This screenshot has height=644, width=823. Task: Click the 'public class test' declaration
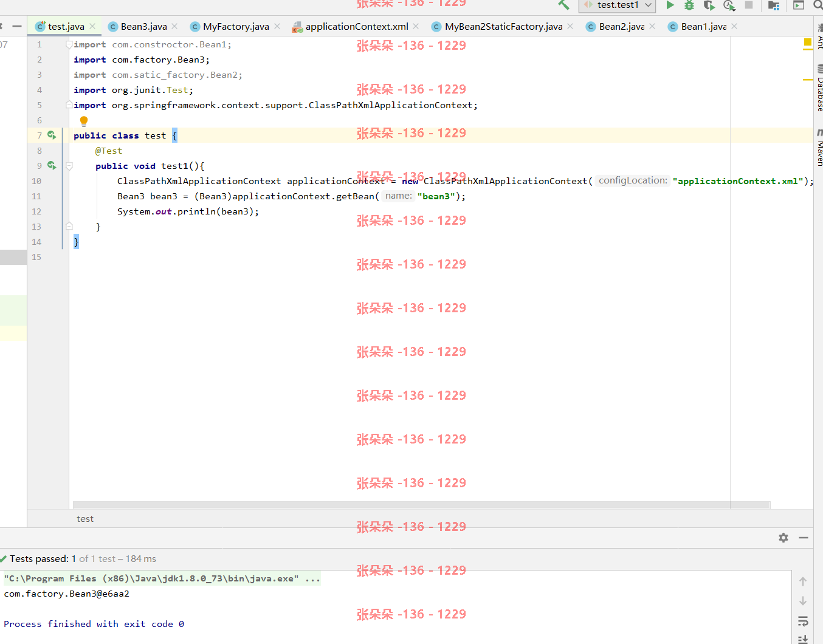click(x=120, y=135)
